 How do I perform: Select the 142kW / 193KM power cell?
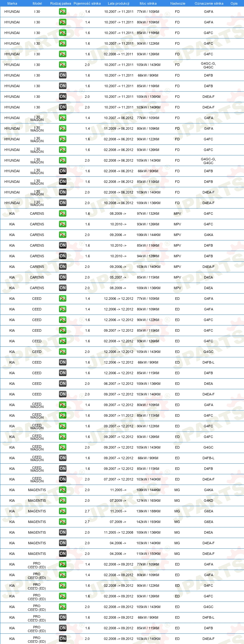coord(148,522)
